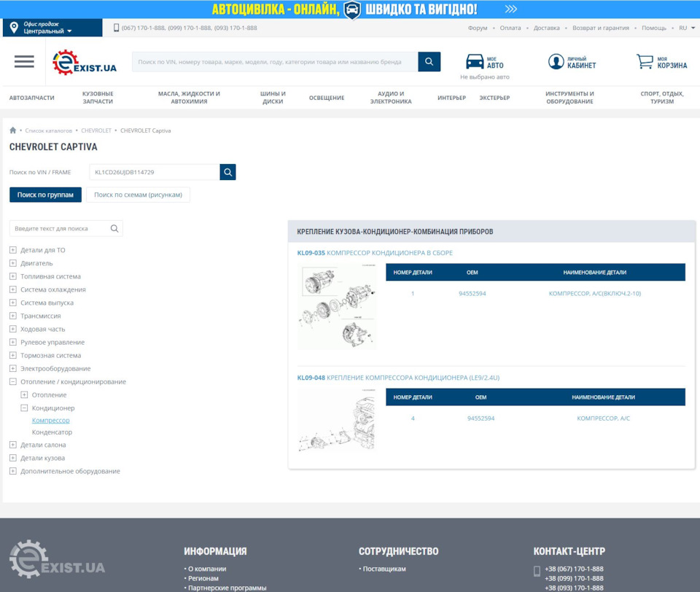
Task: Expand the Детали кузова node
Action: 13,458
